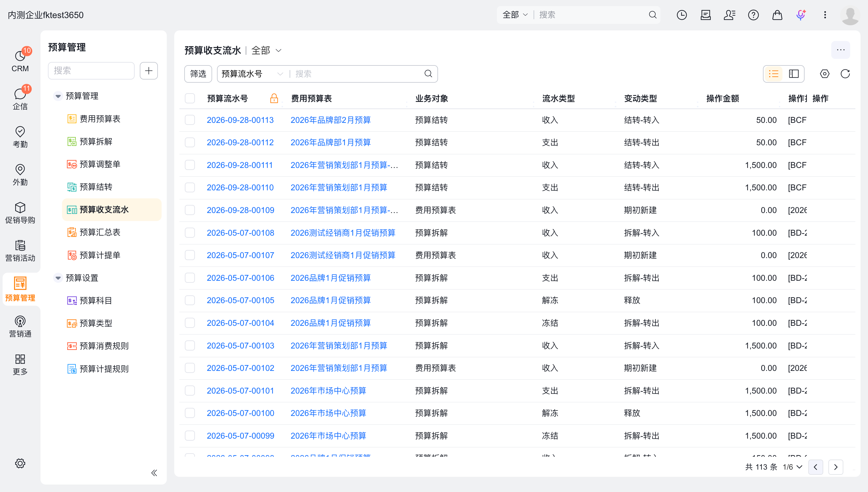Open the 营销活动 module icon
Viewport: 868px width, 492px height.
20,250
